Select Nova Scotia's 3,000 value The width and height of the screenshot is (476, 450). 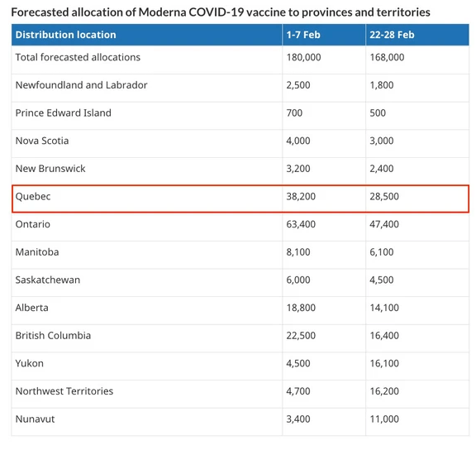(x=381, y=141)
